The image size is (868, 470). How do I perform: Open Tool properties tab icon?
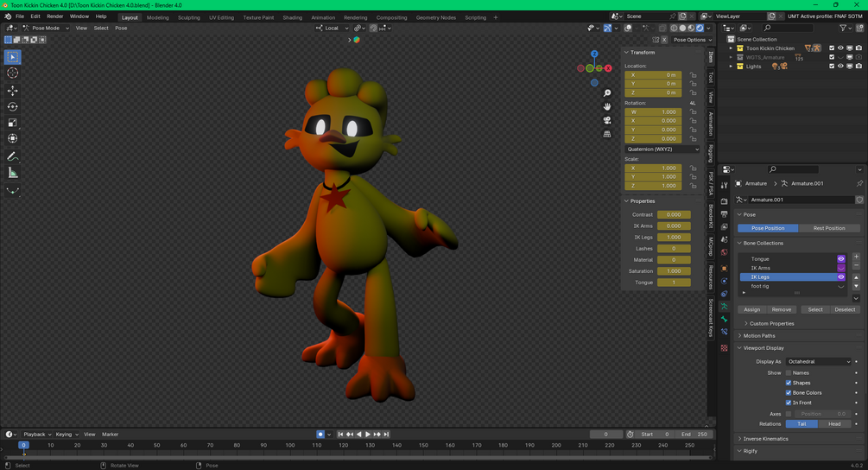tap(724, 186)
